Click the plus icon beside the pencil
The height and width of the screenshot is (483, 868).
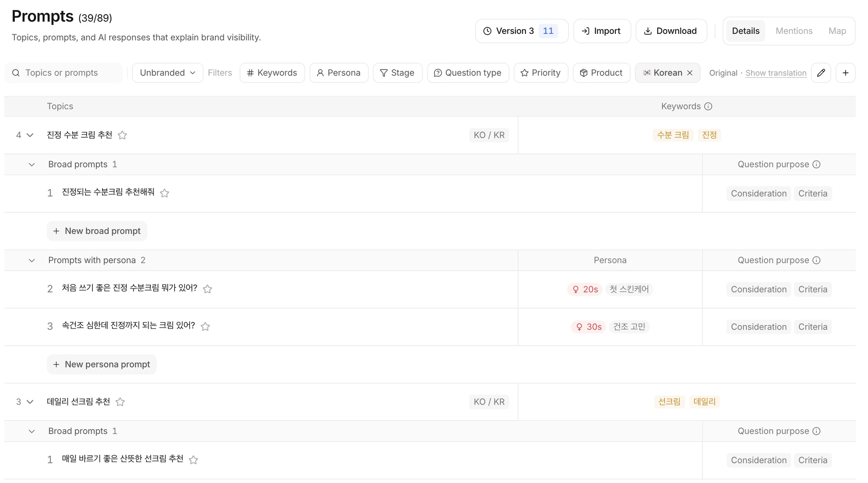tap(845, 73)
